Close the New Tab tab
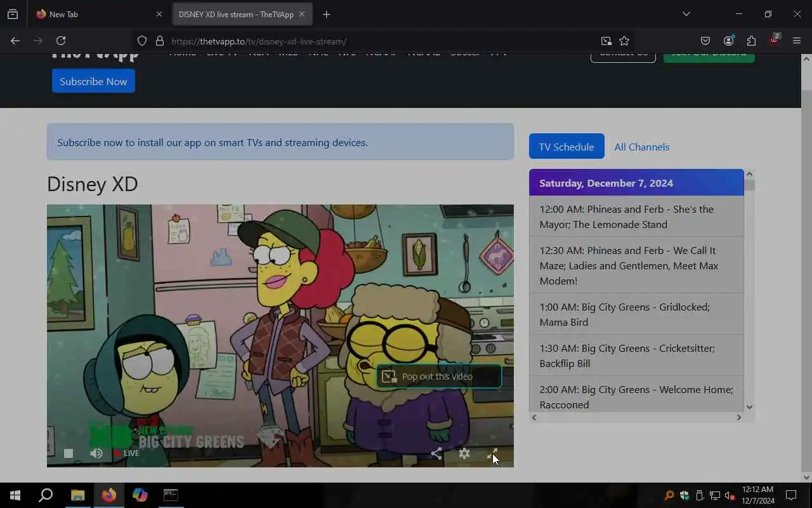Viewport: 812px width, 508px height. pyautogui.click(x=159, y=14)
